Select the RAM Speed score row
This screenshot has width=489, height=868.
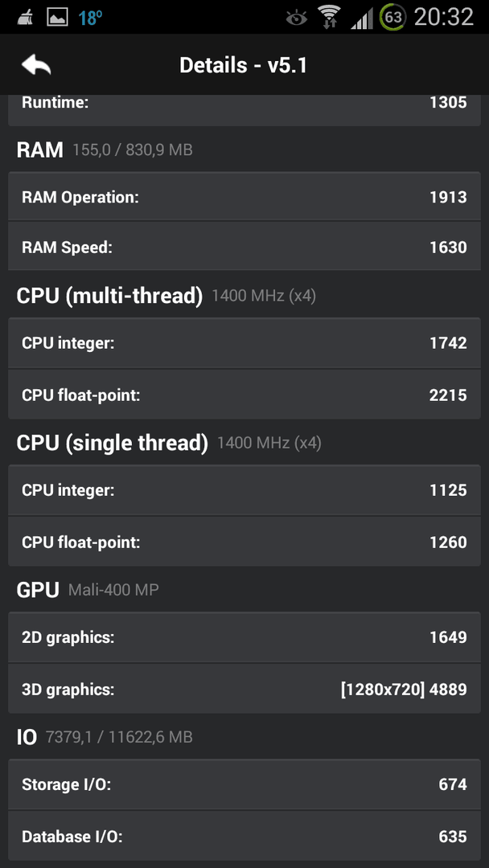(244, 247)
